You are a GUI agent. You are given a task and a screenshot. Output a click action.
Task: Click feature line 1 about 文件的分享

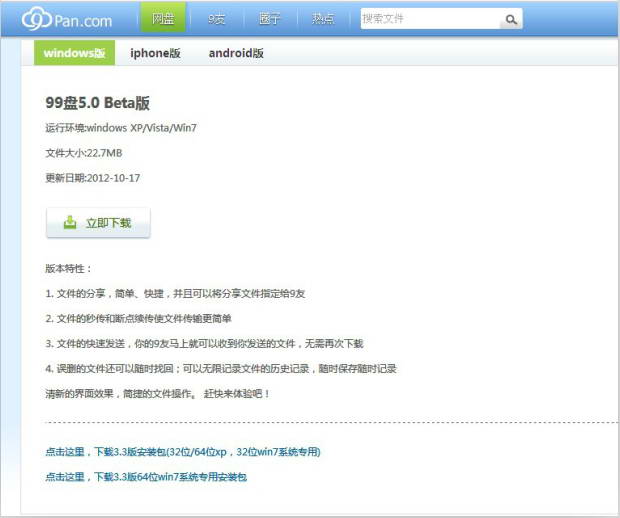point(175,293)
